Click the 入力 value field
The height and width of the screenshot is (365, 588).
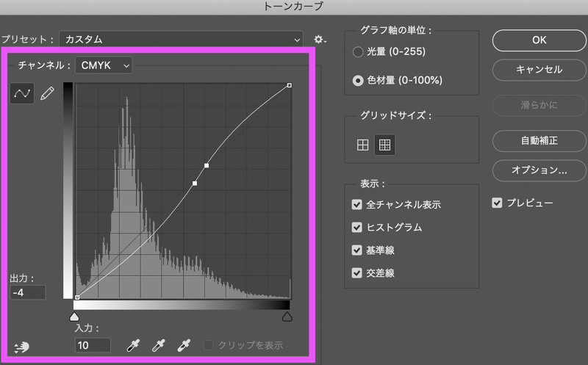click(93, 344)
